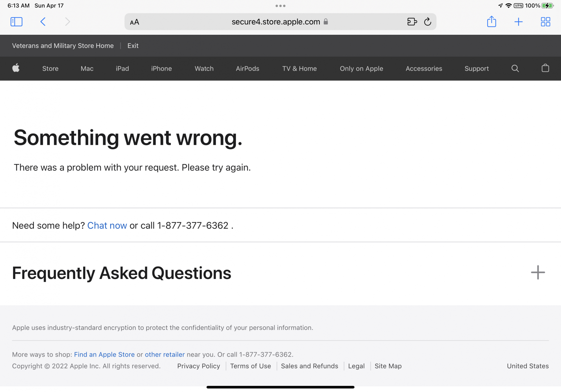Open the shopping bag icon
561x392 pixels.
545,68
